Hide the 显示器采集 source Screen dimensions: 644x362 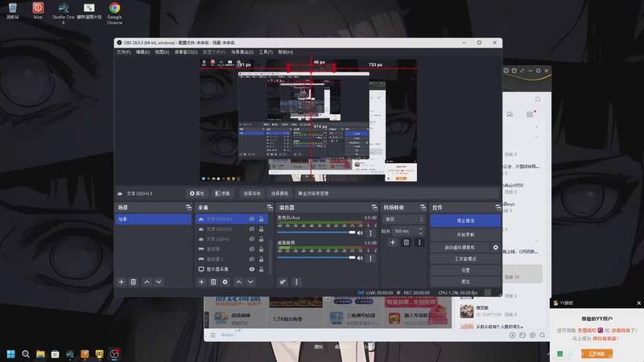point(252,269)
